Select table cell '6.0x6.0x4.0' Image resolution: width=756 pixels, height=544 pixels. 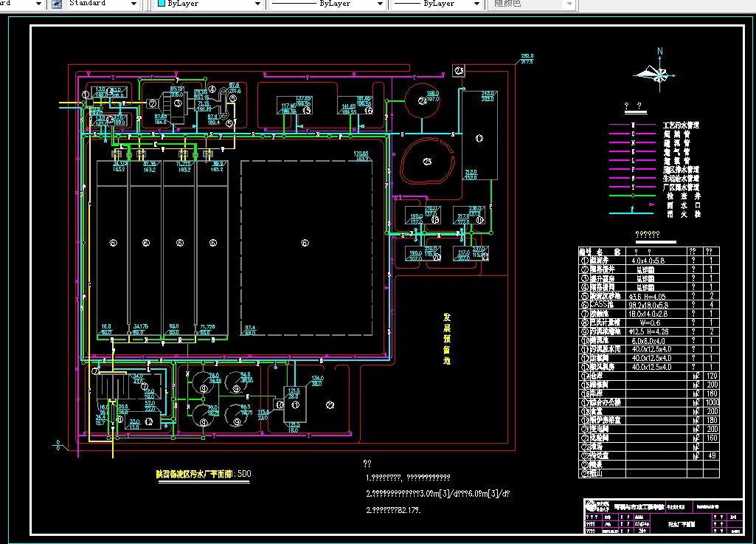pyautogui.click(x=648, y=340)
